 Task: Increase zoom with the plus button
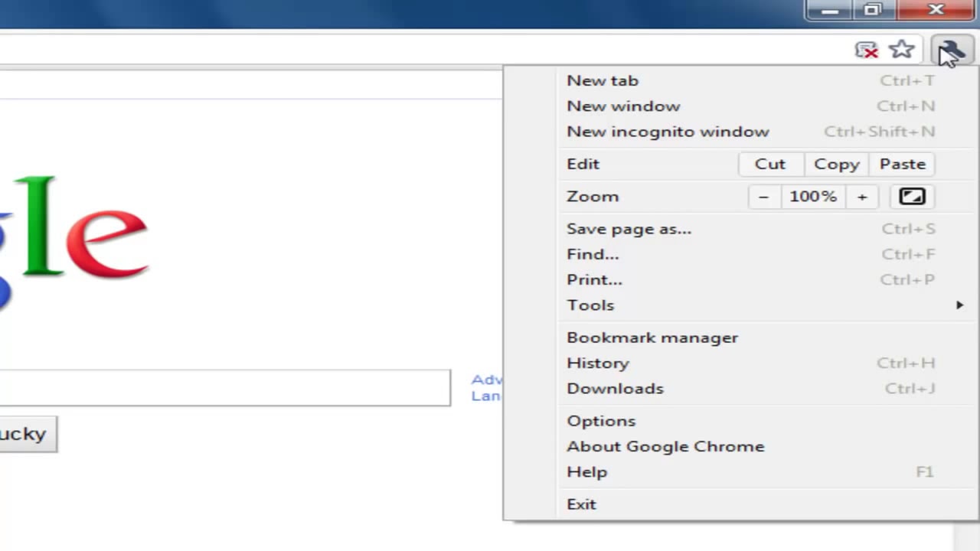pyautogui.click(x=862, y=197)
